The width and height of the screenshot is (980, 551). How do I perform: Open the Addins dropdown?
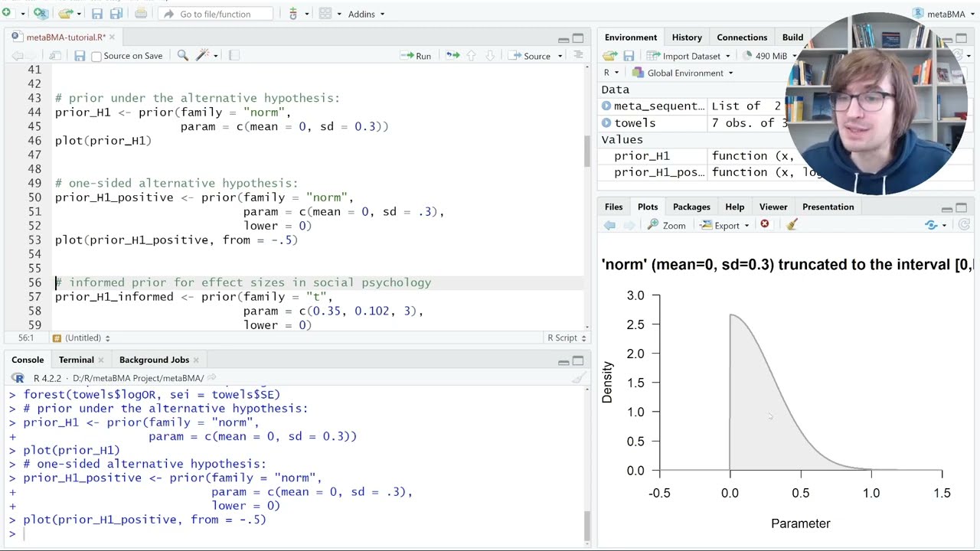[x=366, y=14]
